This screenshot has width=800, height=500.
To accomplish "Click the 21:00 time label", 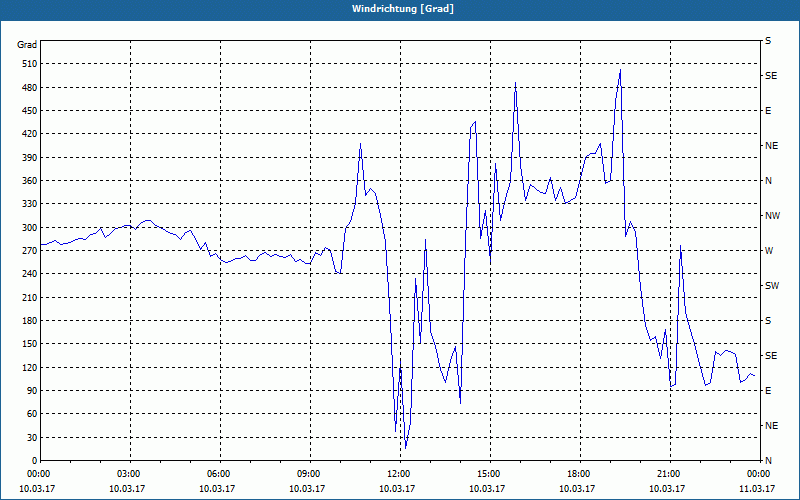I will pyautogui.click(x=670, y=474).
